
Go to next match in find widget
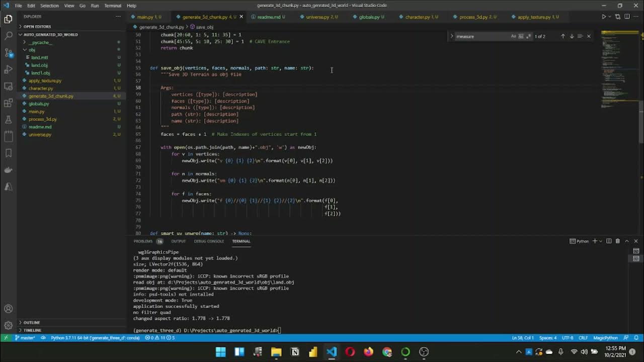click(572, 36)
